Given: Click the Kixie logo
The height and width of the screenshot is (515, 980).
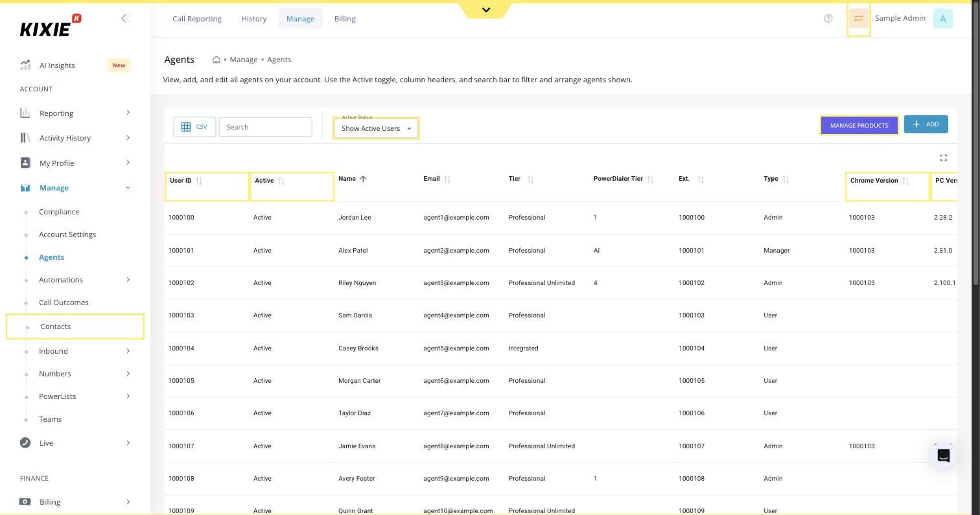Looking at the screenshot, I should click(51, 26).
